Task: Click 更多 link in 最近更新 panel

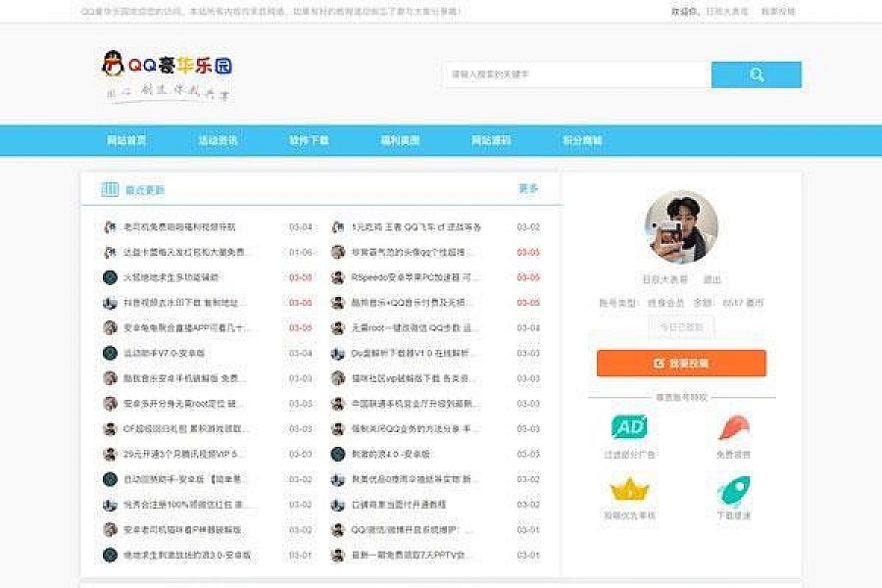Action: tap(528, 188)
